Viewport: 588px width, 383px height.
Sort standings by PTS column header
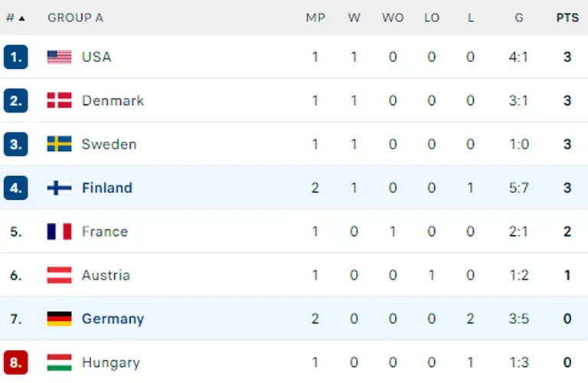pyautogui.click(x=567, y=18)
